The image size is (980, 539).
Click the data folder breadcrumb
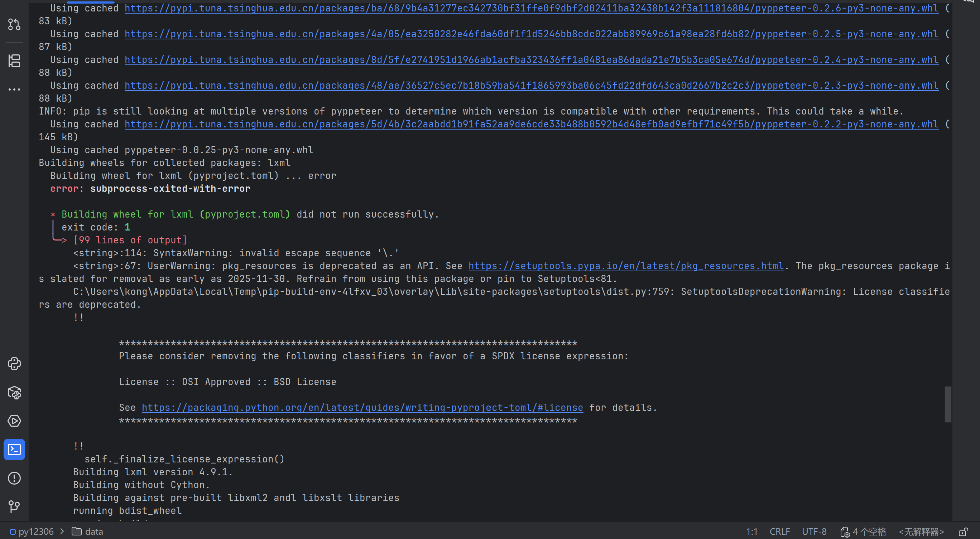pyautogui.click(x=87, y=531)
